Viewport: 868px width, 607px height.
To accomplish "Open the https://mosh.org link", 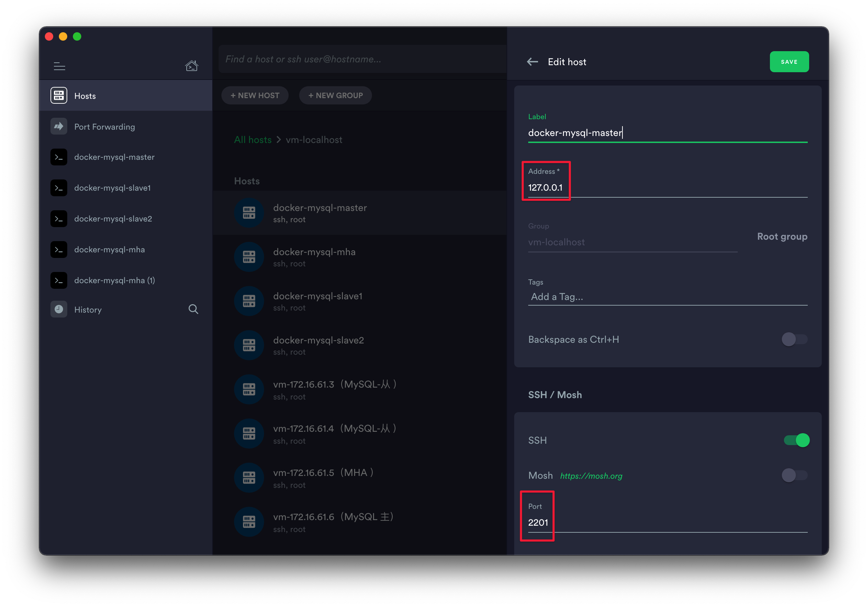I will (591, 476).
